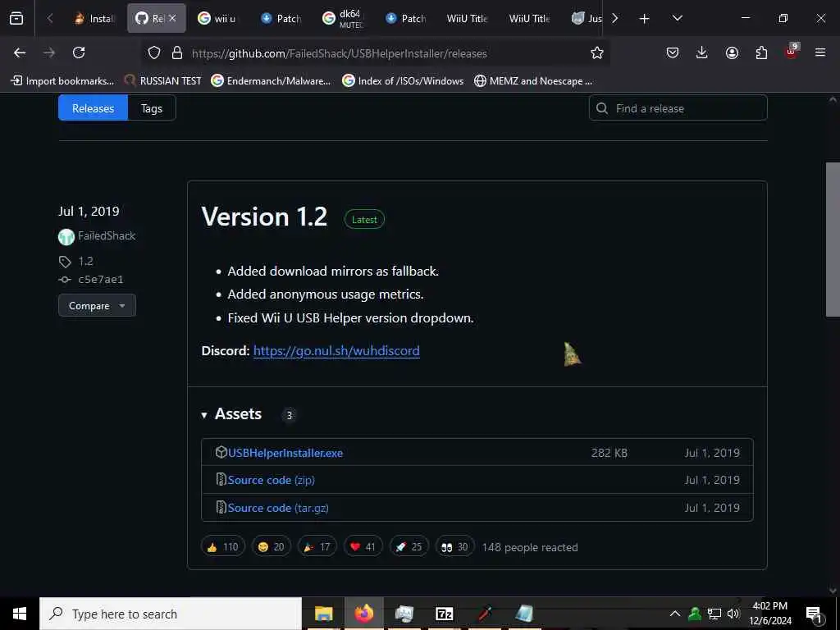The height and width of the screenshot is (630, 840).
Task: Click the address bar URL
Action: coord(339,53)
